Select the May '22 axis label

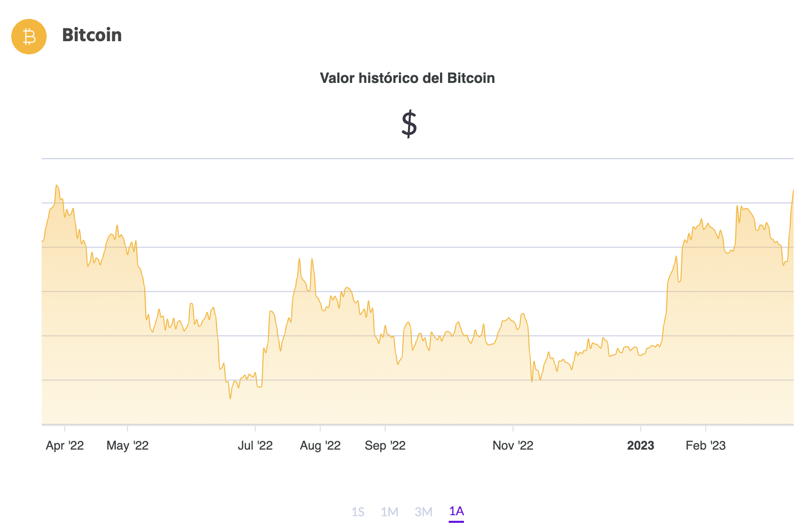coord(128,446)
